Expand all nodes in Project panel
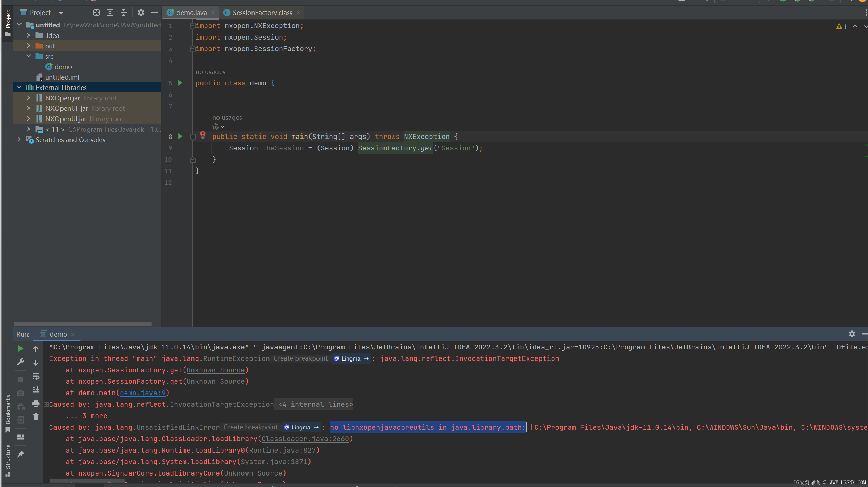This screenshot has height=487, width=868. [110, 13]
